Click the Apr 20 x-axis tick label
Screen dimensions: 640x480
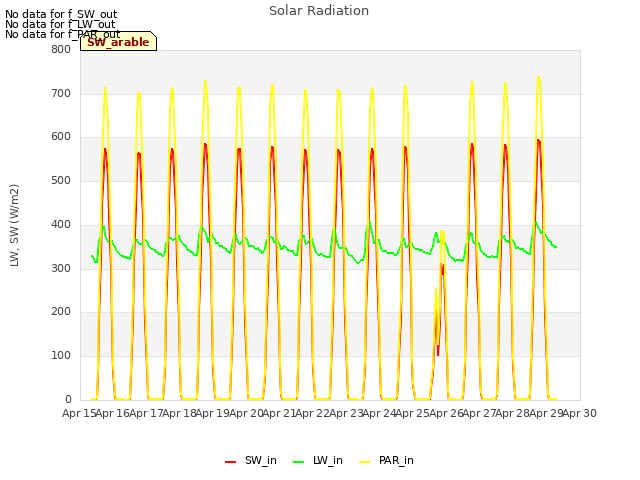247,413
